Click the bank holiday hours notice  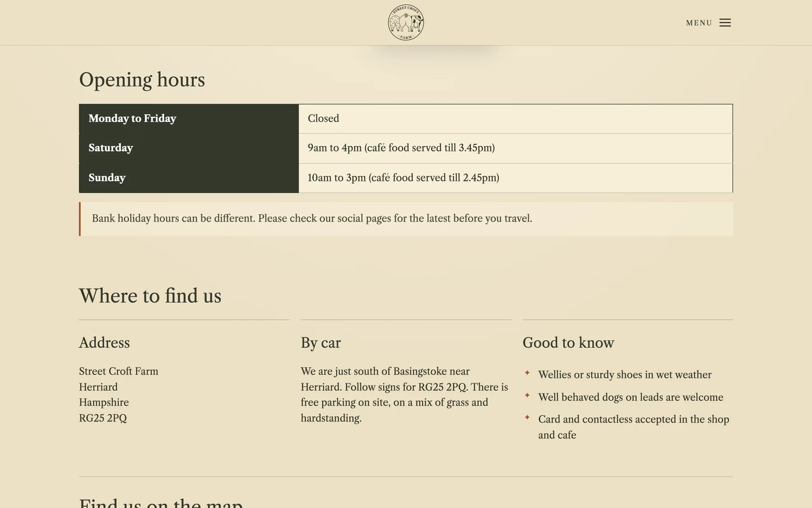pyautogui.click(x=406, y=219)
